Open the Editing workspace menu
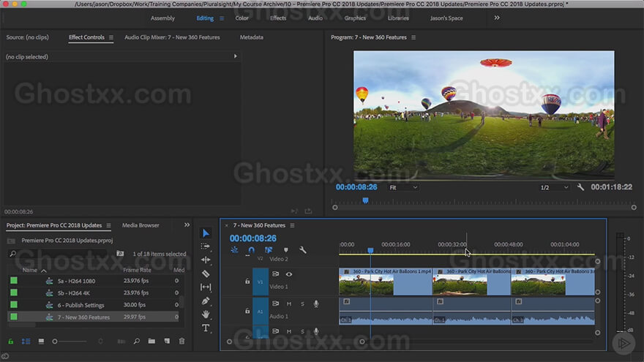 click(x=222, y=18)
